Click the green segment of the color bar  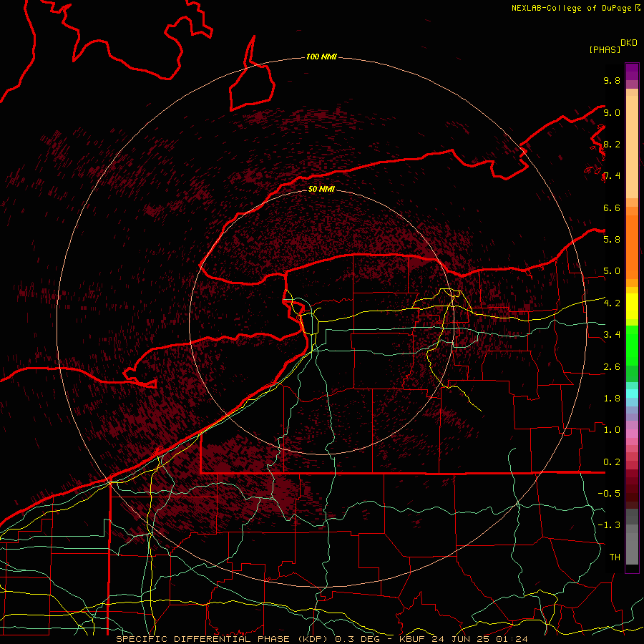point(632,346)
